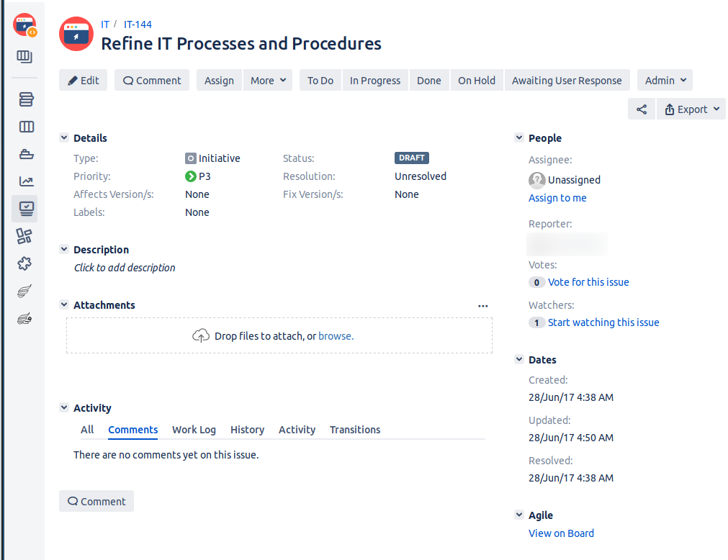Click the share icon button
Screen dimensions: 728x560
point(641,109)
